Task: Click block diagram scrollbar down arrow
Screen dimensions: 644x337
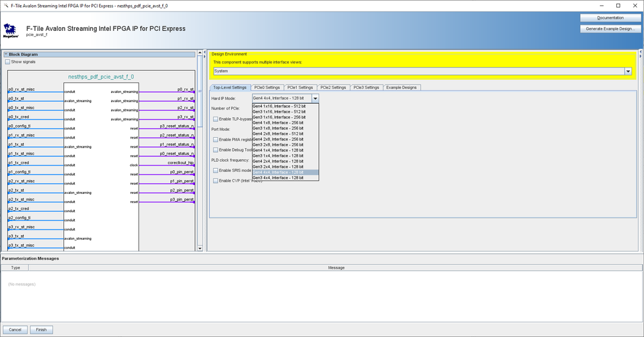Action: point(200,248)
